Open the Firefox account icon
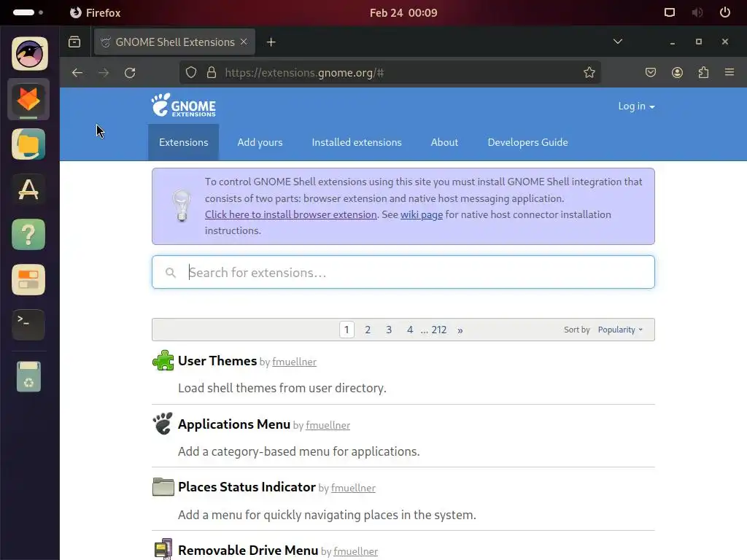This screenshot has height=560, width=747. [x=677, y=72]
